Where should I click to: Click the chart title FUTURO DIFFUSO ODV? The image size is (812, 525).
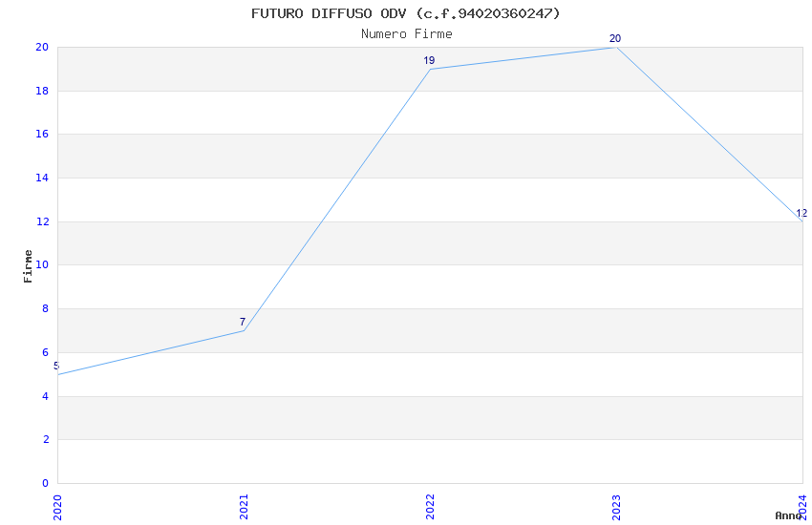pyautogui.click(x=406, y=13)
